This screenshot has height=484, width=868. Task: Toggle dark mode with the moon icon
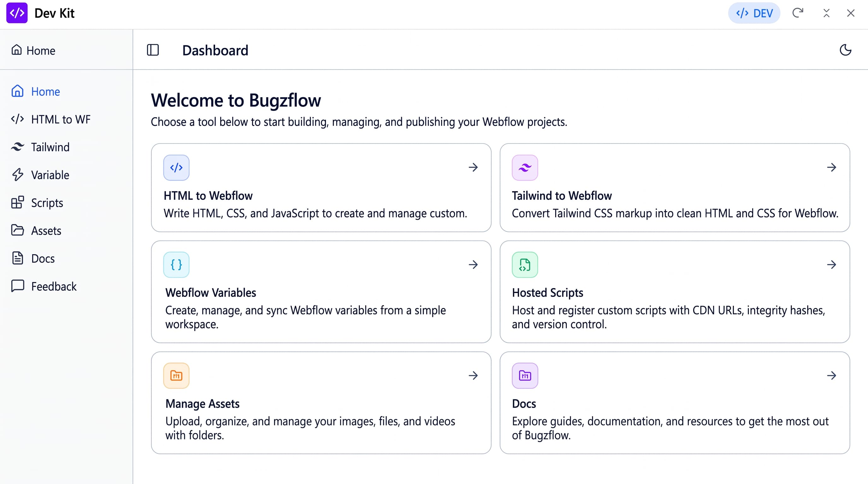coord(845,50)
